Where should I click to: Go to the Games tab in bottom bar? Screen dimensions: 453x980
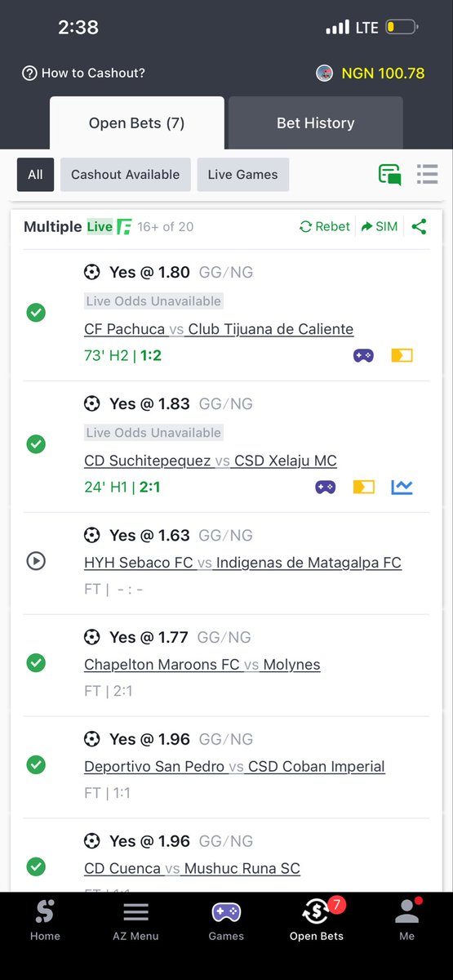(226, 921)
